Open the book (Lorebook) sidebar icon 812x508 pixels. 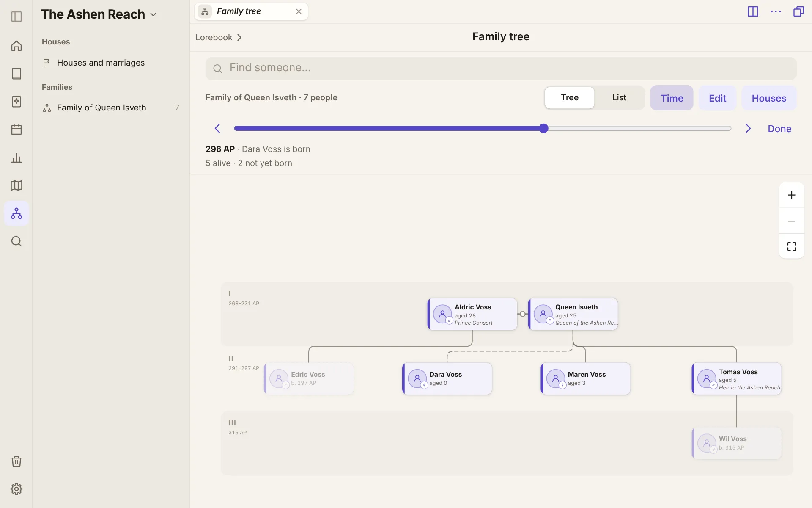click(x=16, y=74)
